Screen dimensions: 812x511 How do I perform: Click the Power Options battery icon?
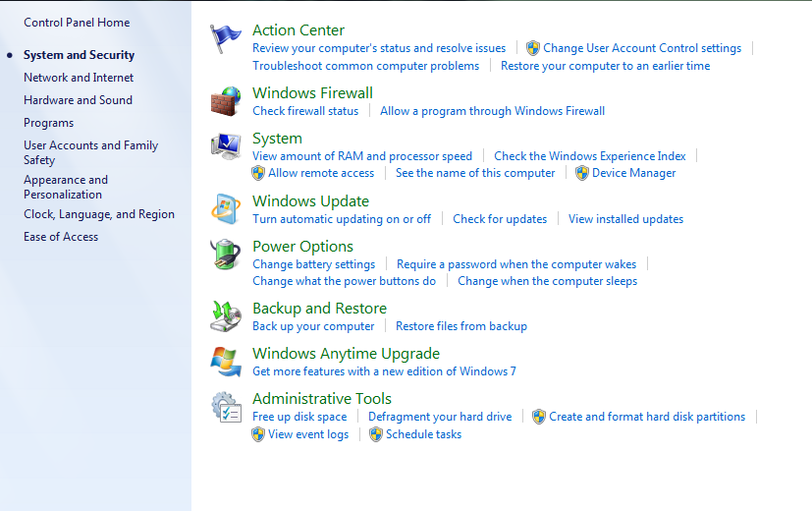(x=226, y=255)
